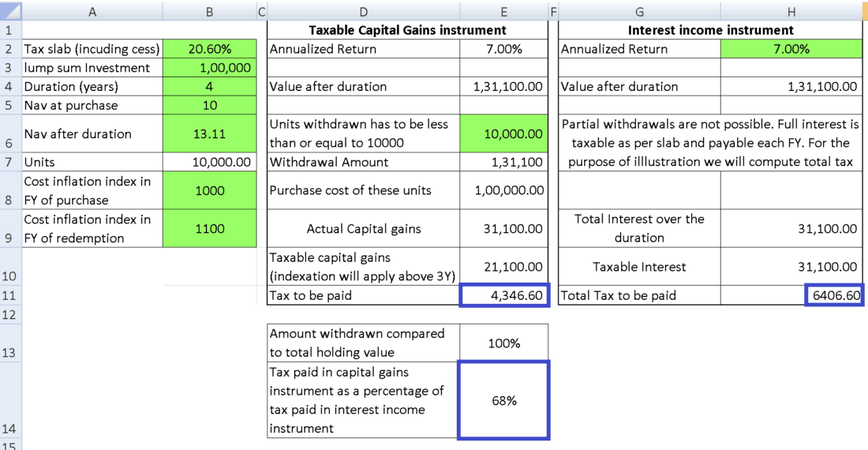The image size is (868, 450).
Task: Select the Nav at purchase value 10
Action: [x=210, y=105]
